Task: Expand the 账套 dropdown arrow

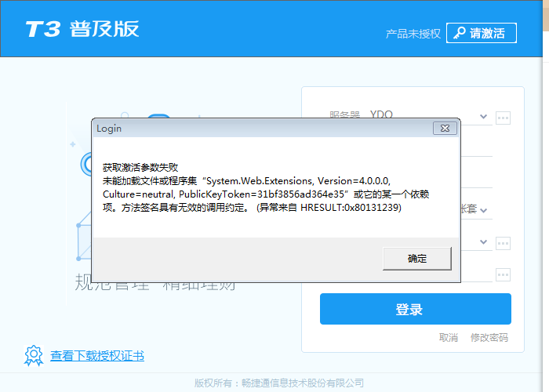Action: [484, 210]
